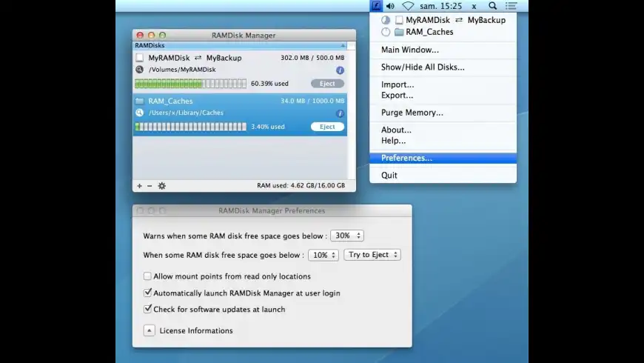Click the RAMDisk Manager window title bar
This screenshot has width=644, height=363.
click(244, 35)
